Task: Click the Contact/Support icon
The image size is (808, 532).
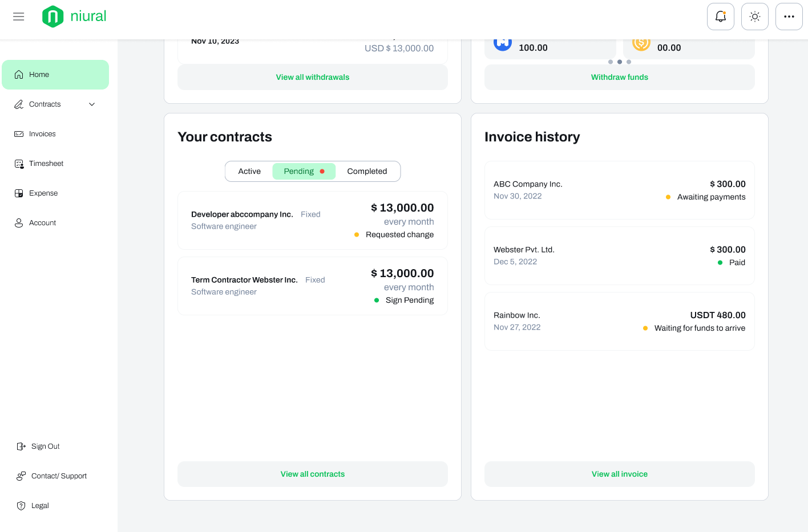Action: [x=21, y=476]
